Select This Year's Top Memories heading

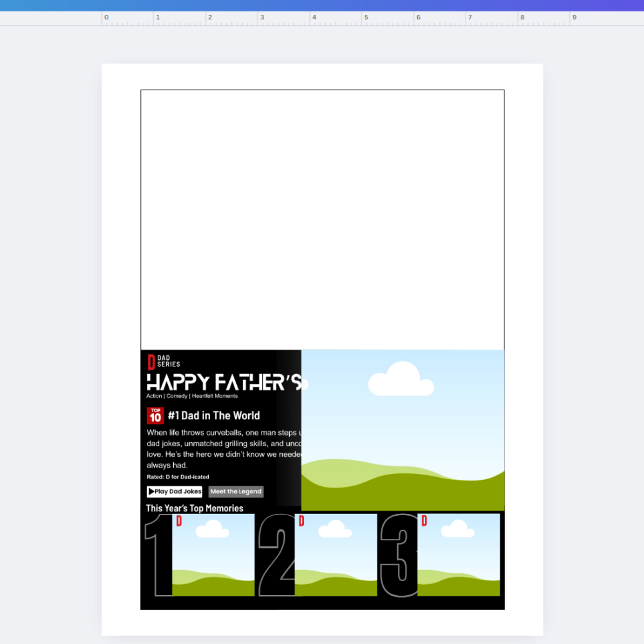(x=194, y=508)
